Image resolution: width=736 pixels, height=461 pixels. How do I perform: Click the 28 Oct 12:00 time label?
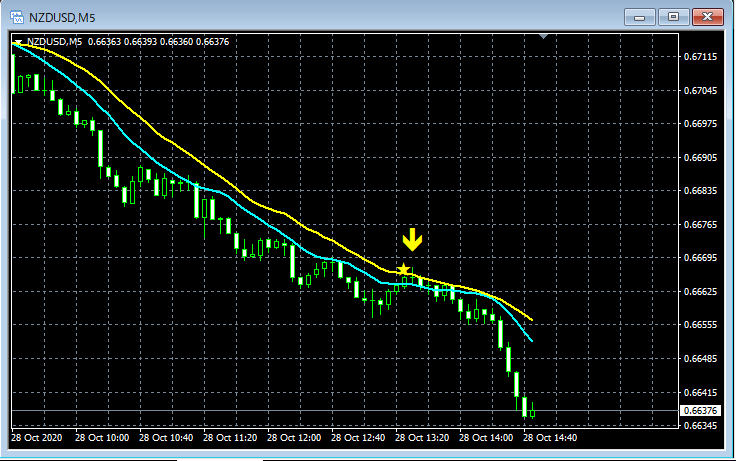[x=294, y=438]
